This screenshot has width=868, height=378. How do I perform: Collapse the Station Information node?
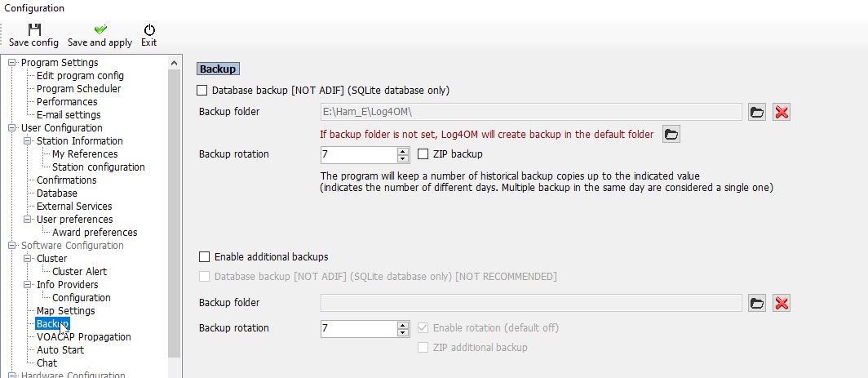tap(28, 140)
